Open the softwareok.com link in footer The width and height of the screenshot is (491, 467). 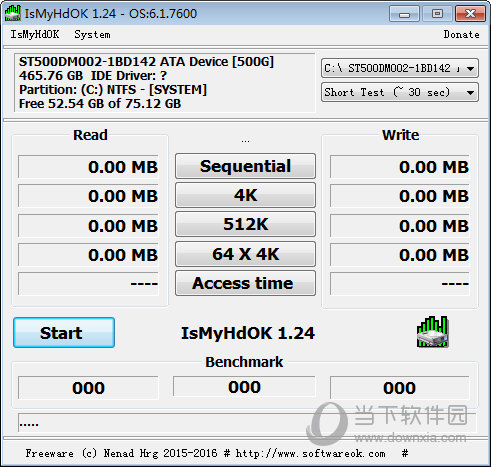[x=310, y=453]
